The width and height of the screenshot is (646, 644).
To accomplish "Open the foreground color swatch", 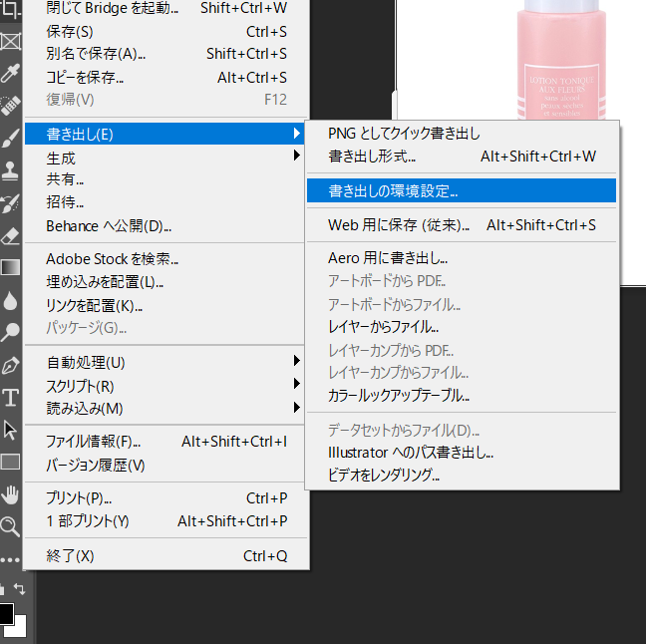I will coord(5,612).
